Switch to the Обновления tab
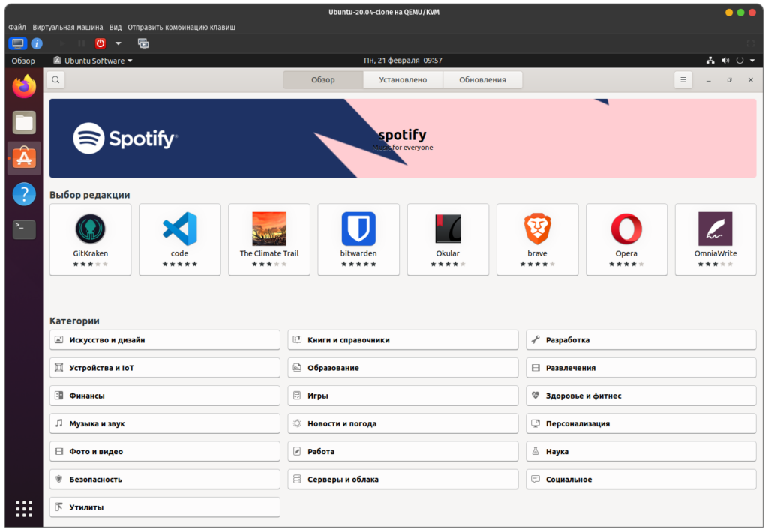Image resolution: width=768 pixels, height=532 pixels. (482, 80)
